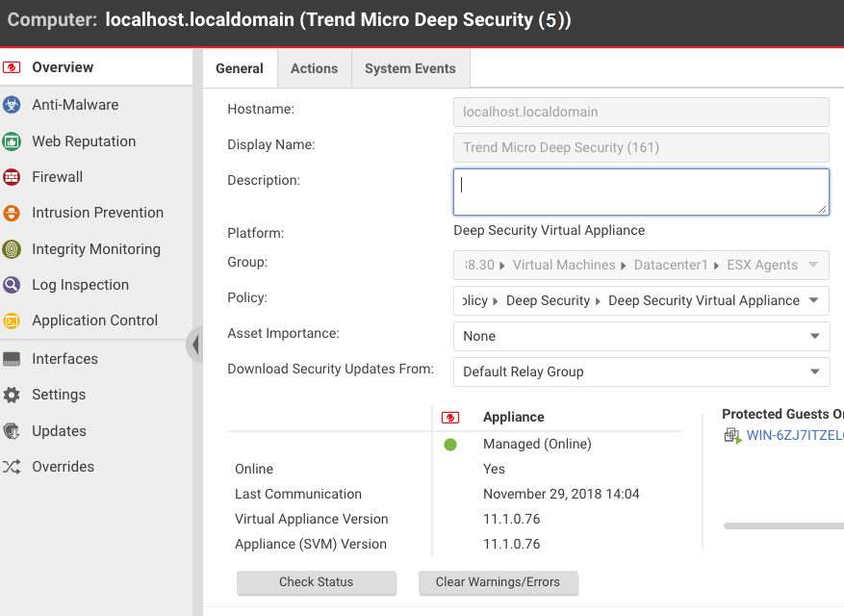Screen dimensions: 844x616
Task: Open Anti-Malware biohazard icon
Action: click(x=12, y=105)
